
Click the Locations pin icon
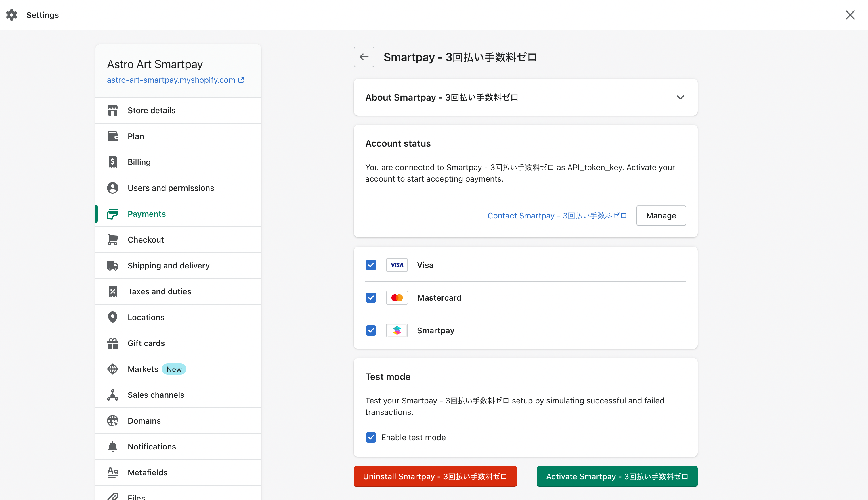pyautogui.click(x=113, y=317)
